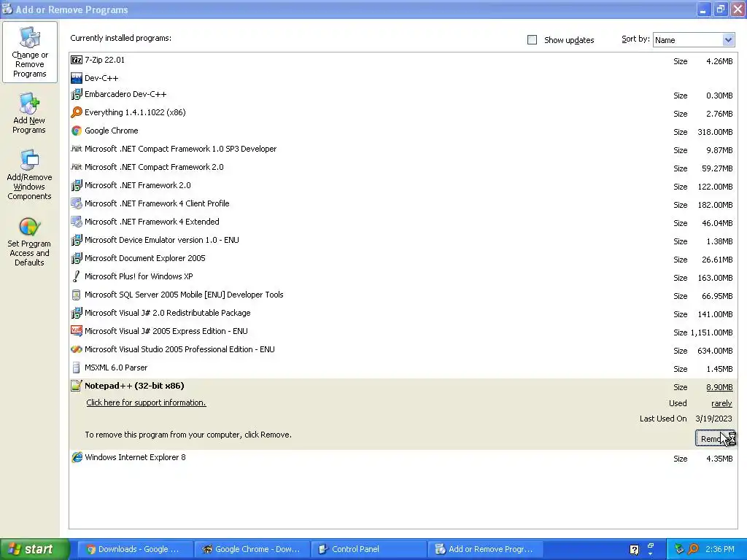Click the .NET Framework 2.0 icon
Image resolution: width=747 pixels, height=560 pixels.
point(76,185)
